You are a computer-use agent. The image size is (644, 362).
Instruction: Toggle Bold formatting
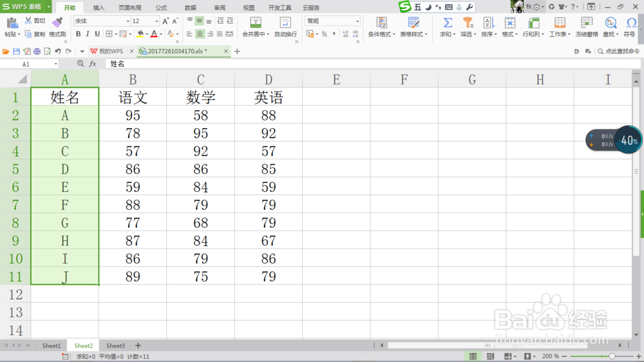(78, 34)
